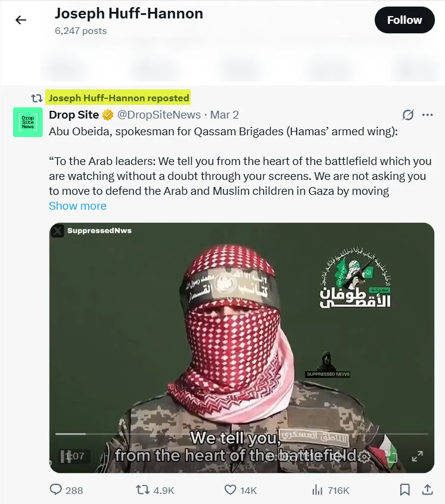Go back using the left arrow
This screenshot has width=445, height=504.
(x=21, y=20)
